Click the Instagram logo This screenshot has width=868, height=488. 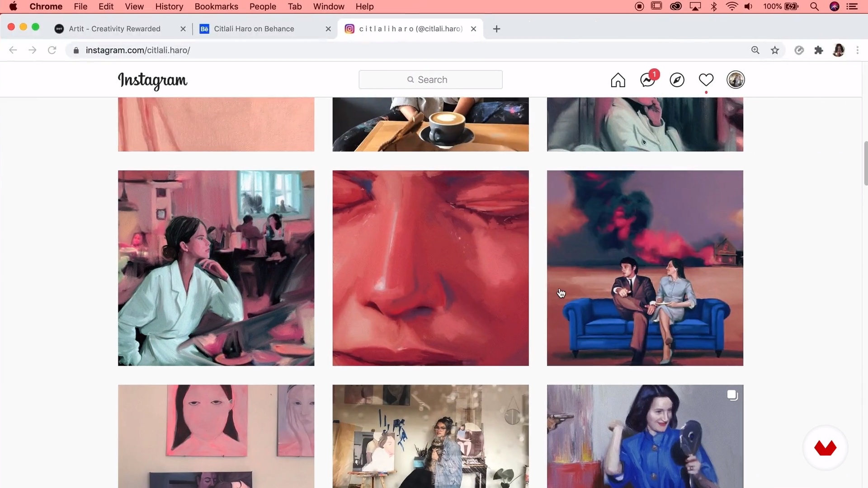[x=152, y=81]
